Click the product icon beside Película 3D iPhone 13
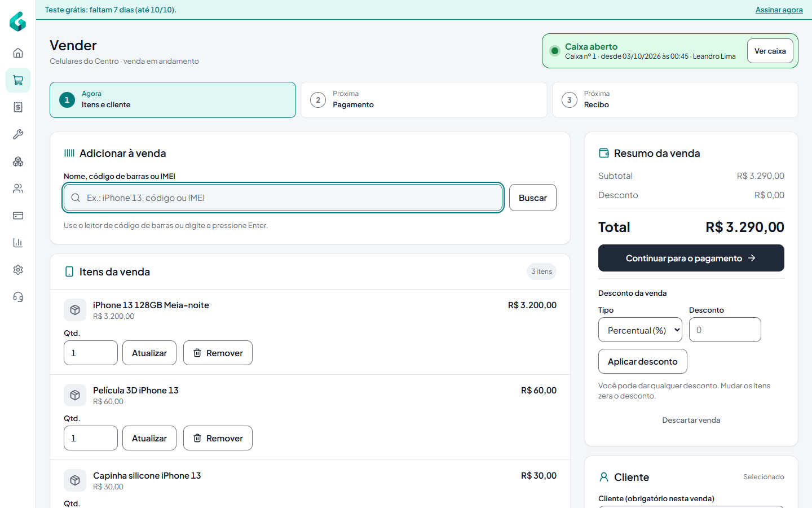This screenshot has width=812, height=508. coord(75,395)
